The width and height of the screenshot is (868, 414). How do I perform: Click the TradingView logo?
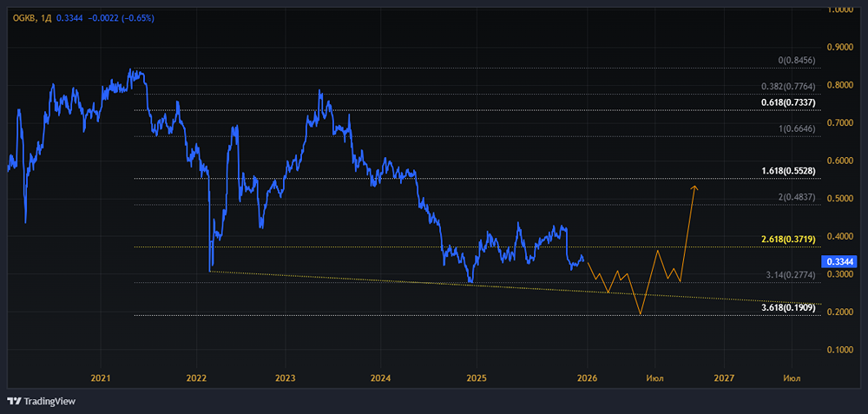pyautogui.click(x=41, y=401)
